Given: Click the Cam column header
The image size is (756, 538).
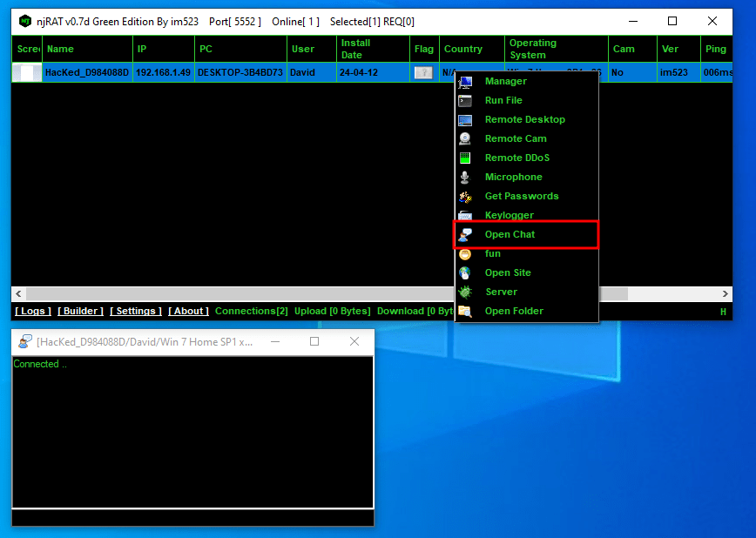Looking at the screenshot, I should [632, 49].
